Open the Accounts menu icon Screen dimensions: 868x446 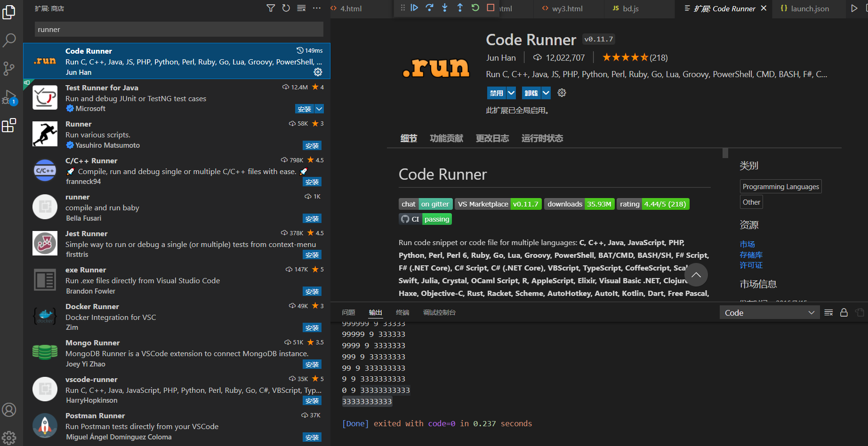[9, 410]
